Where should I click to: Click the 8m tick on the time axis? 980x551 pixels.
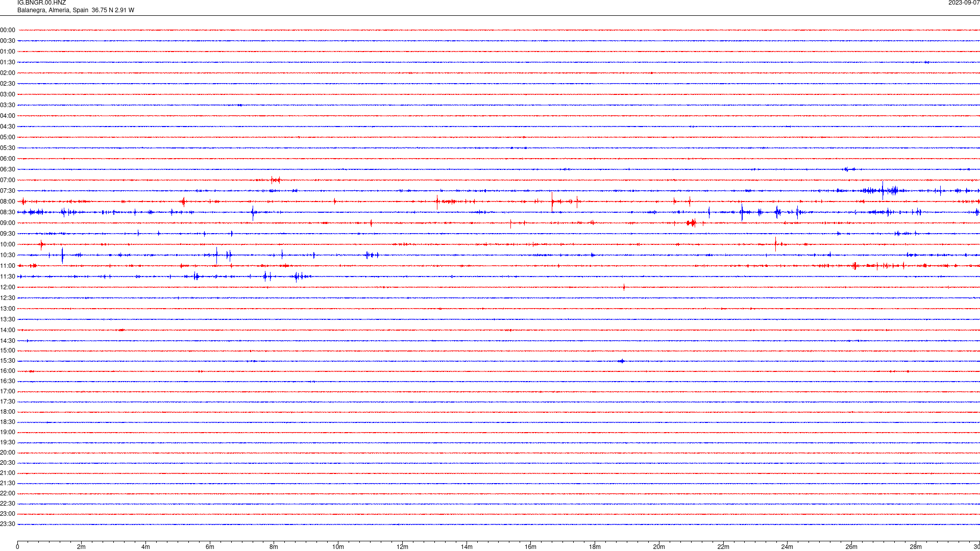click(x=274, y=547)
